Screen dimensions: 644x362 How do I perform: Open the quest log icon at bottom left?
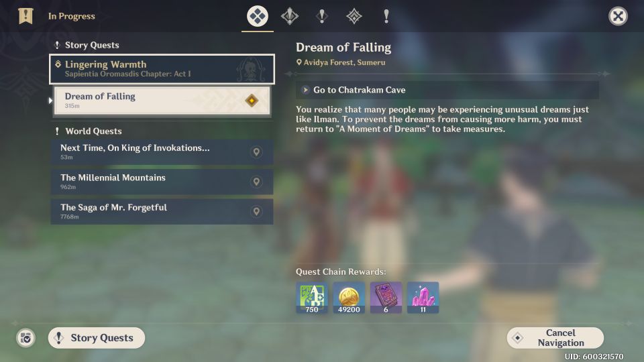[25, 338]
